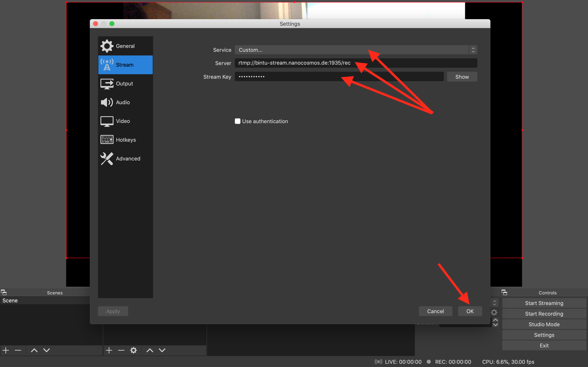Open source properties with the gear icon
Viewport: 588px width, 367px height.
tap(133, 350)
